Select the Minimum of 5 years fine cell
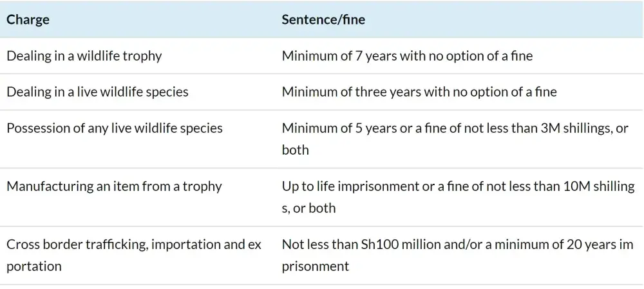 click(455, 139)
